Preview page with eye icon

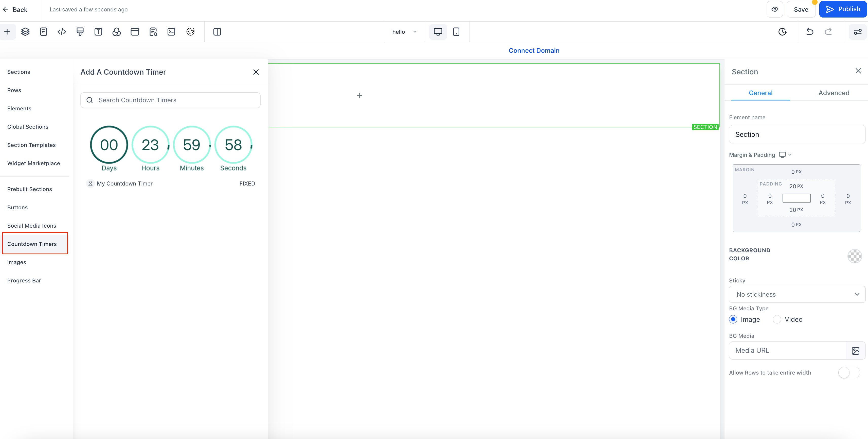pos(775,9)
